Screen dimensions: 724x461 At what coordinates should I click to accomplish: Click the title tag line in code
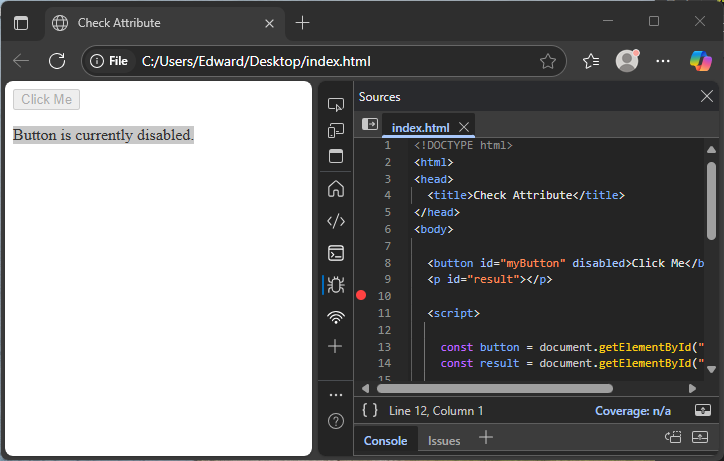pos(526,195)
